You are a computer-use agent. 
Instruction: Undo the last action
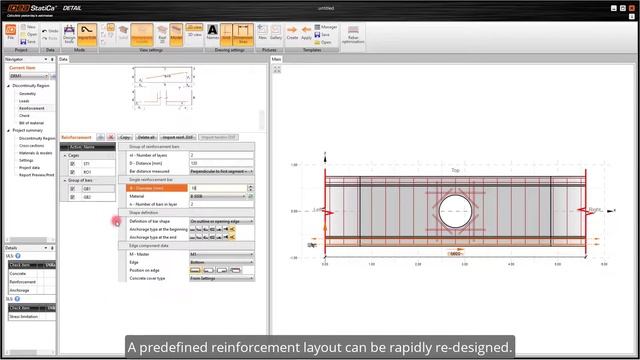(50, 31)
